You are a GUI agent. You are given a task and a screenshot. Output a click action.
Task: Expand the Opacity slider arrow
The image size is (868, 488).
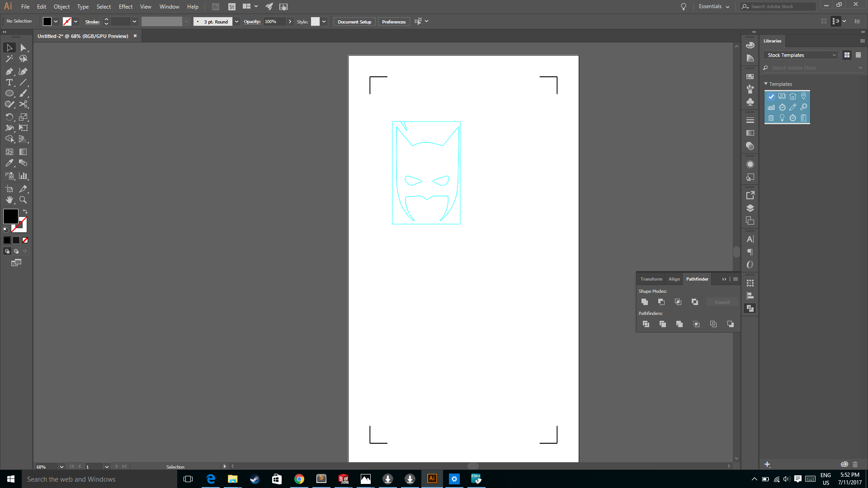290,22
